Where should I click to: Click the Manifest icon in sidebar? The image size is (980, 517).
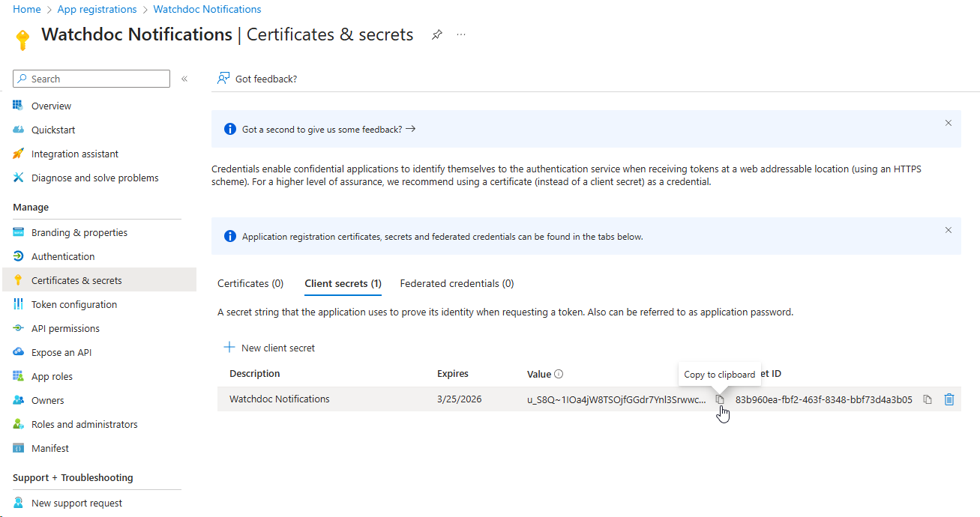click(x=19, y=448)
